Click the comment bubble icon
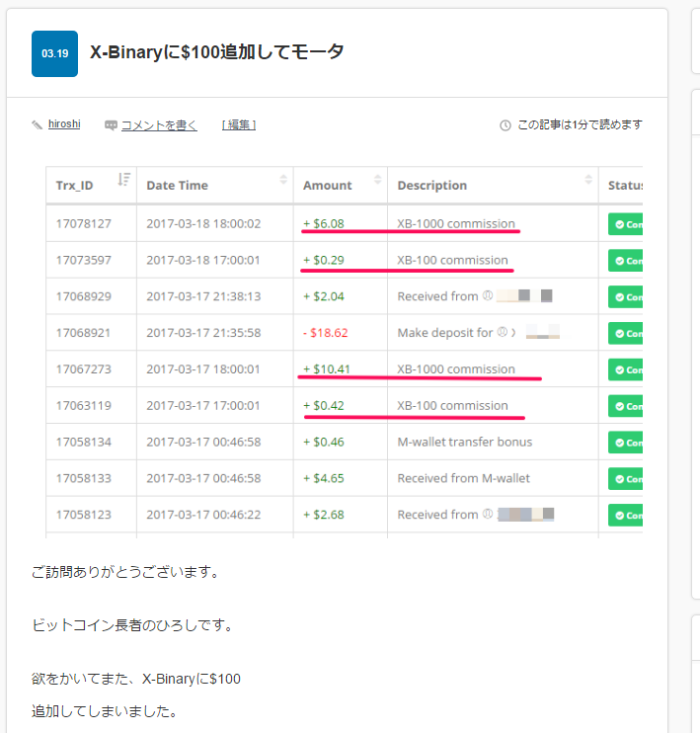This screenshot has width=700, height=733. [112, 125]
